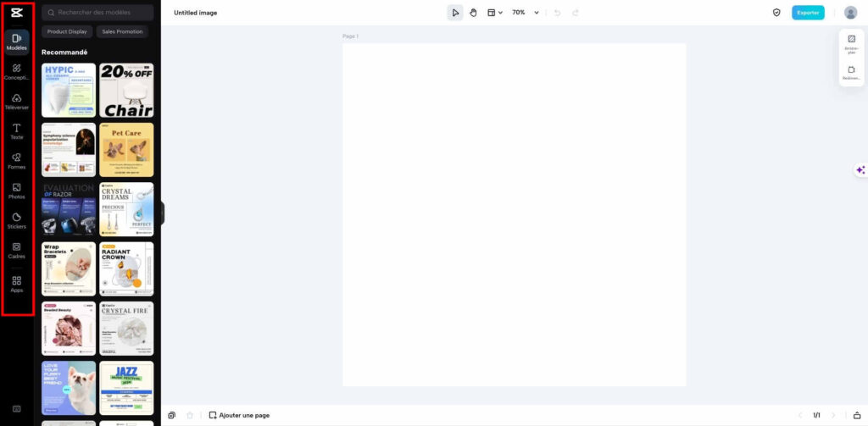The image size is (868, 426).
Task: Open the layout options dropdown
Action: click(494, 13)
